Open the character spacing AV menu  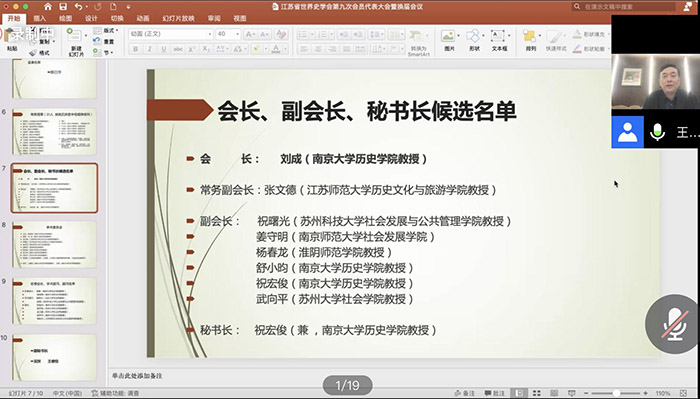(x=222, y=49)
